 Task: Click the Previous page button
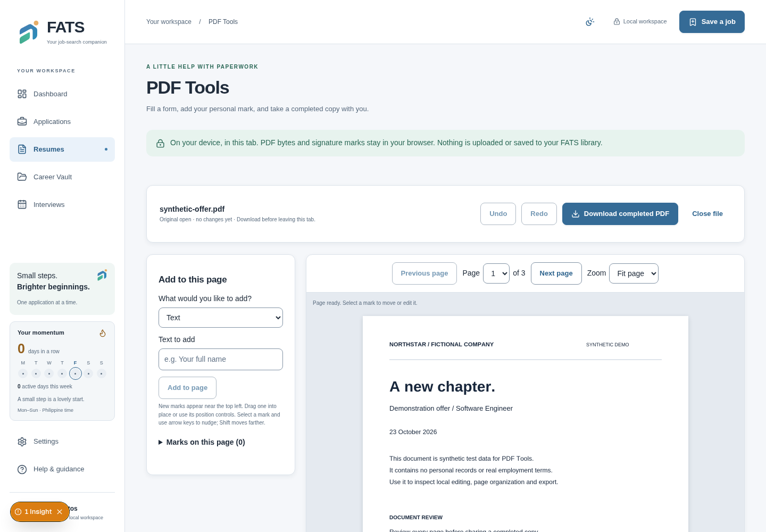[x=424, y=273]
